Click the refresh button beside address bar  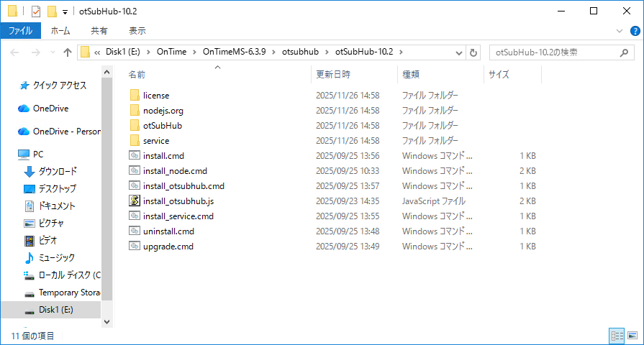473,52
